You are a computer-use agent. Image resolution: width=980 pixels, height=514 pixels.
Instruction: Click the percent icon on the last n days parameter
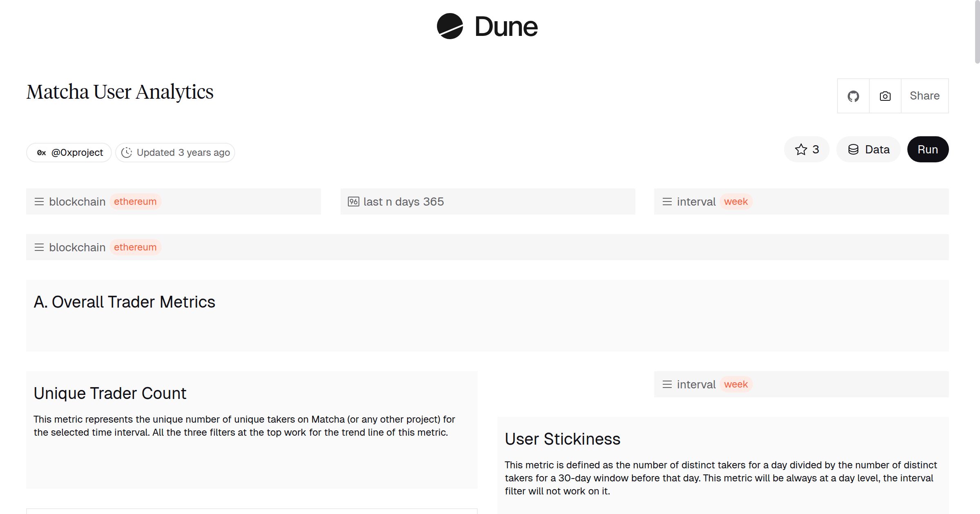point(353,201)
